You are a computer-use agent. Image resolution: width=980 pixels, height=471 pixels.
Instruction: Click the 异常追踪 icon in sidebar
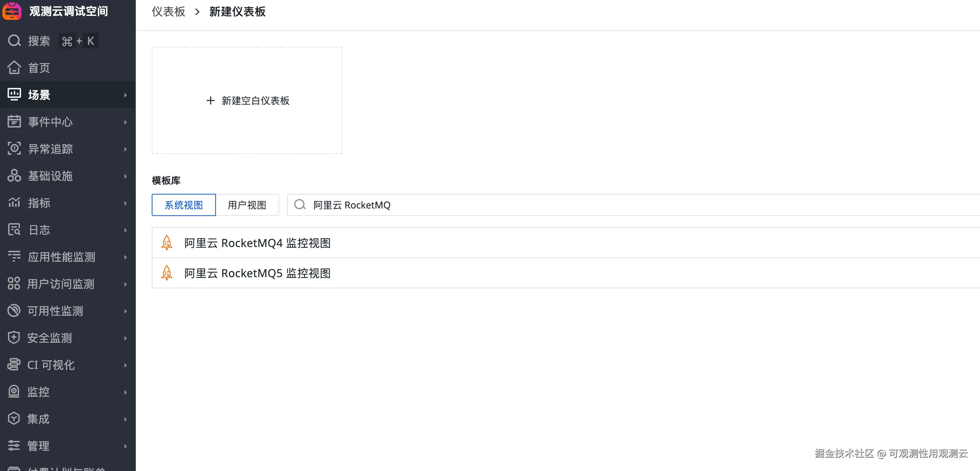point(14,149)
